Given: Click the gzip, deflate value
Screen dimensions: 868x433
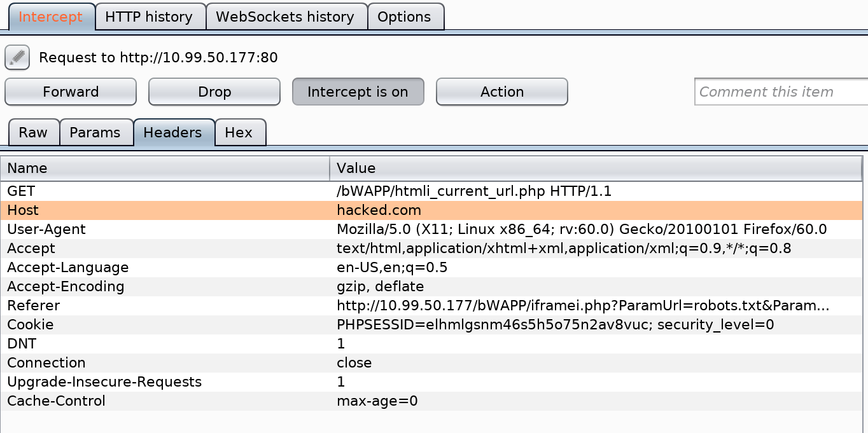Looking at the screenshot, I should (x=596, y=286).
